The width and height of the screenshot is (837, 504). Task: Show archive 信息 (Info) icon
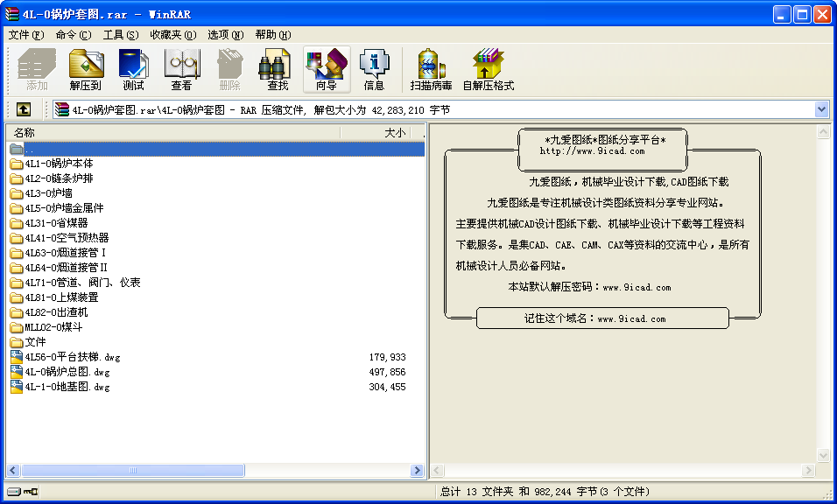pyautogui.click(x=374, y=69)
